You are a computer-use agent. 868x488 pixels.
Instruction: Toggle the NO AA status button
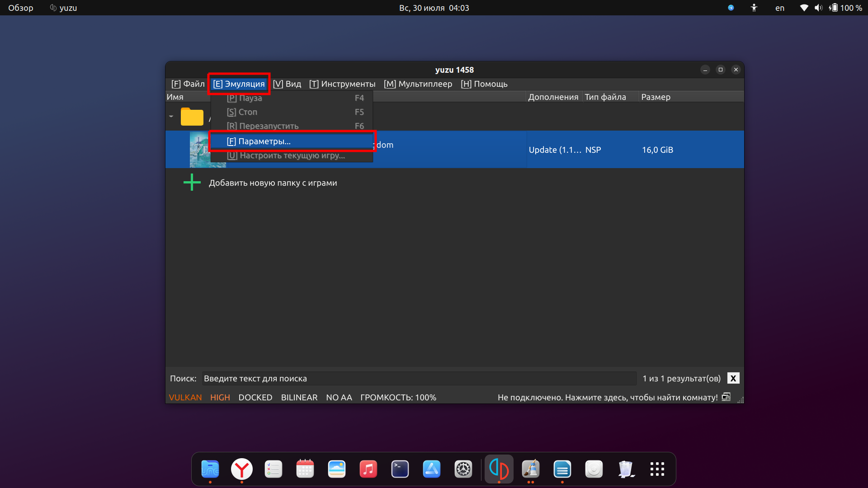click(339, 398)
